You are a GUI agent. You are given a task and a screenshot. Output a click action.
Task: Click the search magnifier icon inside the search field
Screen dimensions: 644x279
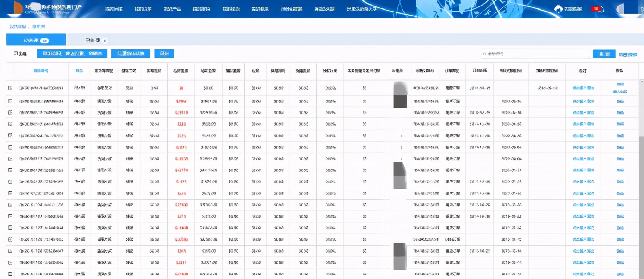[x=485, y=55]
